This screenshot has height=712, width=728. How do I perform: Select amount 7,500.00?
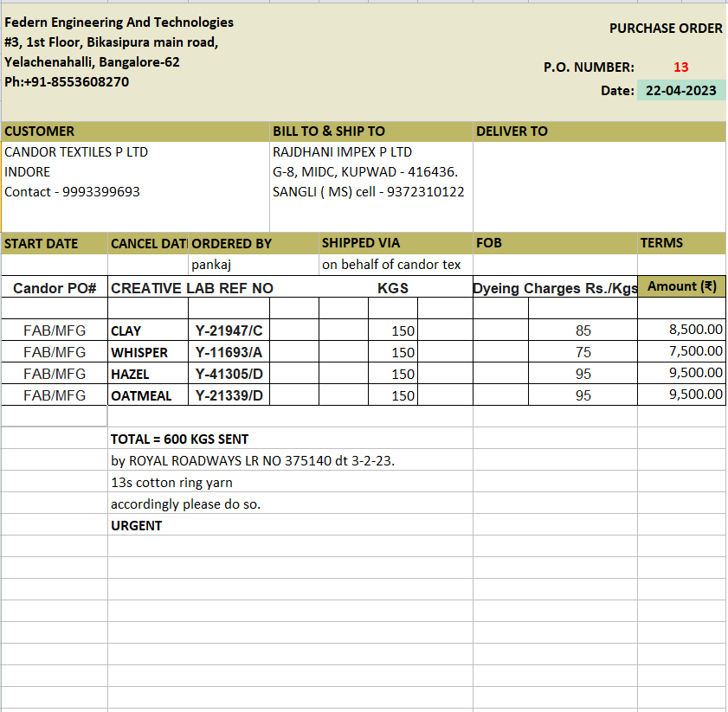coord(681,351)
